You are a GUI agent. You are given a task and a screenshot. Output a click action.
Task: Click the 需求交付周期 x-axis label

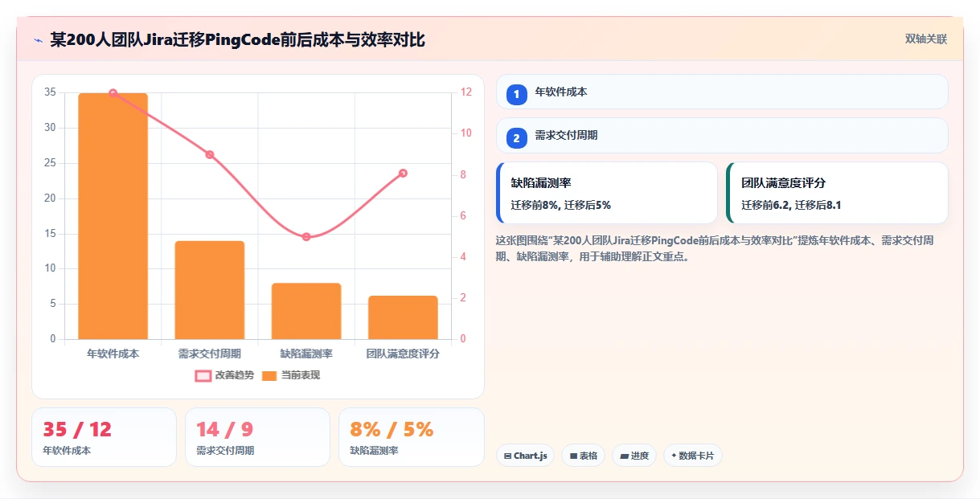pyautogui.click(x=210, y=354)
